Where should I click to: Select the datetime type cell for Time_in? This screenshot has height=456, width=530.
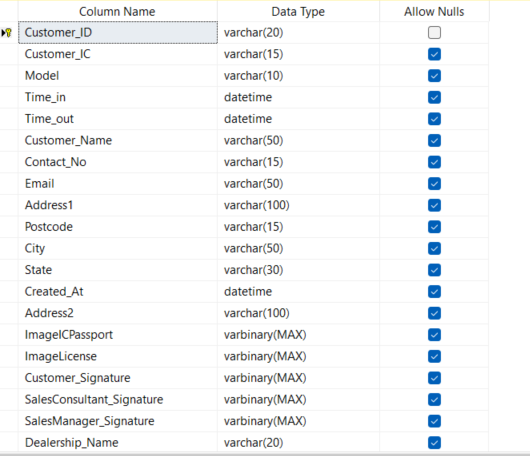tap(298, 97)
